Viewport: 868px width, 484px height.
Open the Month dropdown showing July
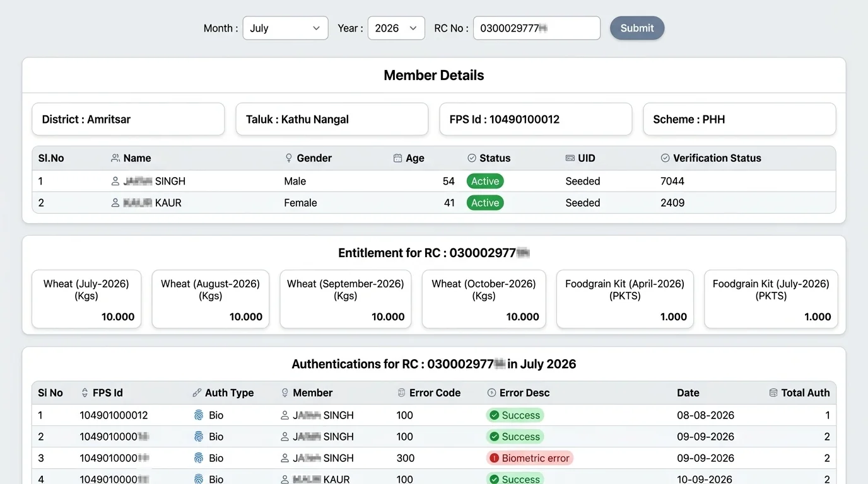[x=285, y=28]
